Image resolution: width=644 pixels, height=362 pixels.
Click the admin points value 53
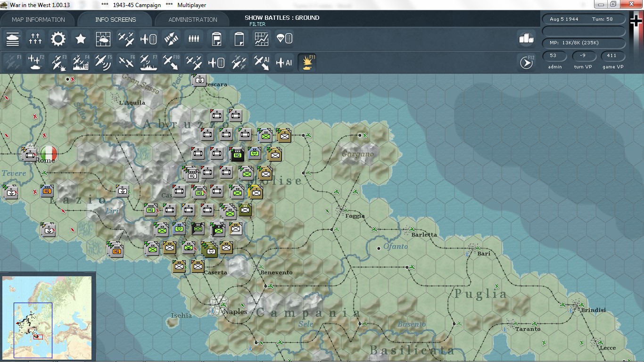click(x=553, y=56)
